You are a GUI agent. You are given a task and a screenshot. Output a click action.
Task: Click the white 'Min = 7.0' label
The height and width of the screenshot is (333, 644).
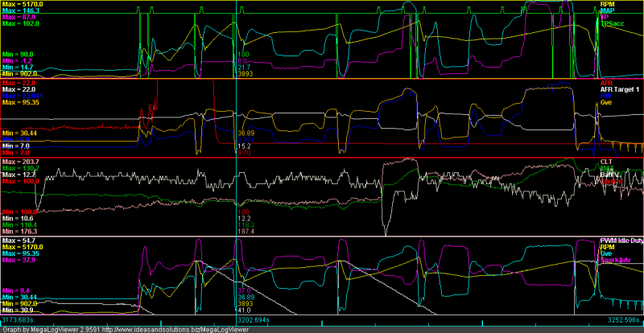click(14, 146)
